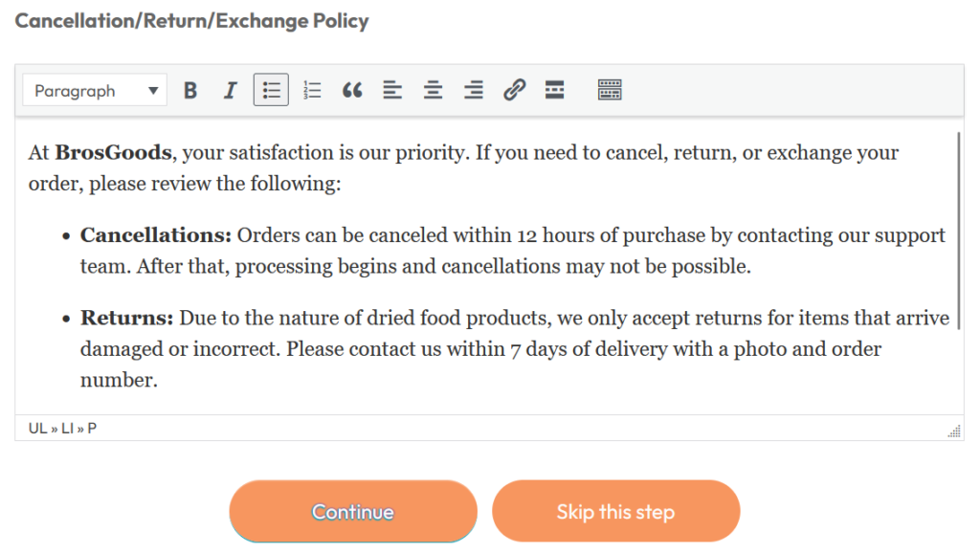Toggle the bulleted list button
Screen dimensions: 980x554
coord(272,91)
